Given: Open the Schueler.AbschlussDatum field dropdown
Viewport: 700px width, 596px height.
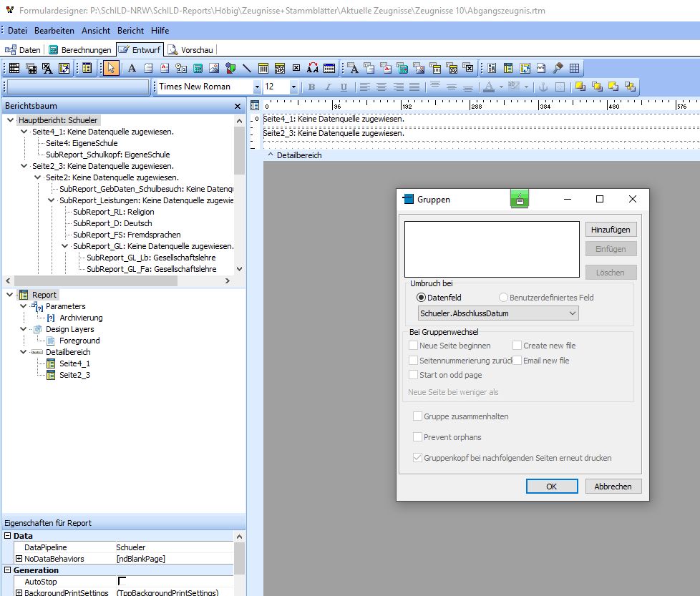Looking at the screenshot, I should [573, 313].
